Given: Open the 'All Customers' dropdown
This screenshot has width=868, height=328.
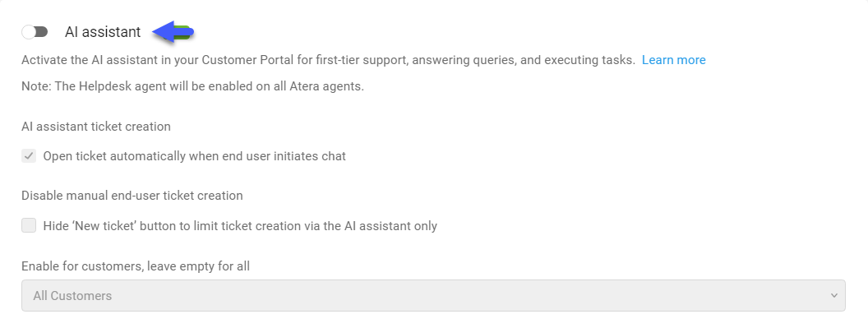Looking at the screenshot, I should point(433,295).
